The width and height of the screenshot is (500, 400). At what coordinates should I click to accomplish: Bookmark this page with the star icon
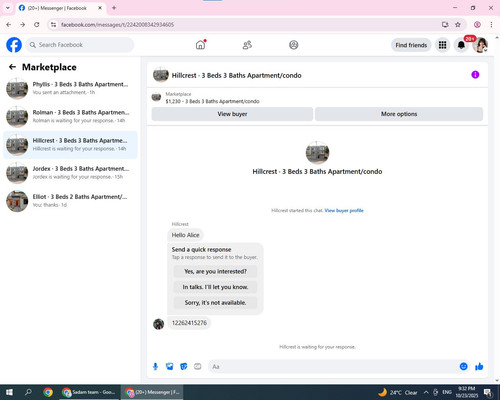pos(458,24)
